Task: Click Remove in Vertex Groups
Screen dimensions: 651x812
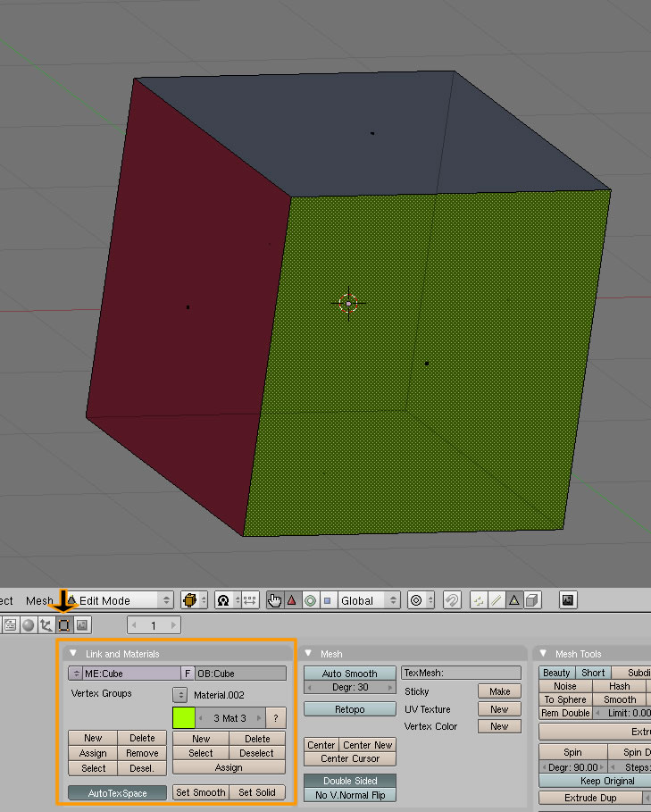Action: click(x=142, y=753)
